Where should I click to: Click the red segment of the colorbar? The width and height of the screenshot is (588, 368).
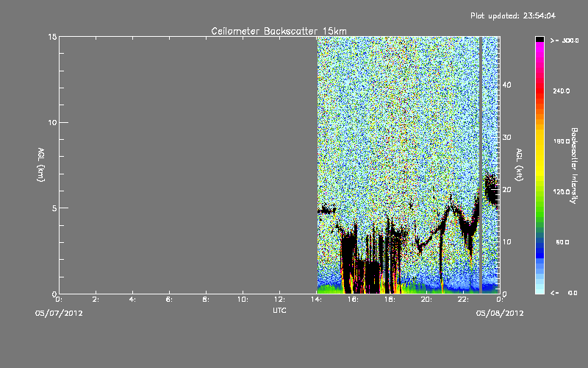point(539,90)
